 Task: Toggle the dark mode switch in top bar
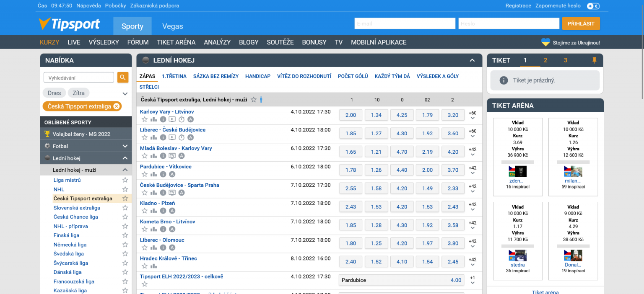[593, 6]
